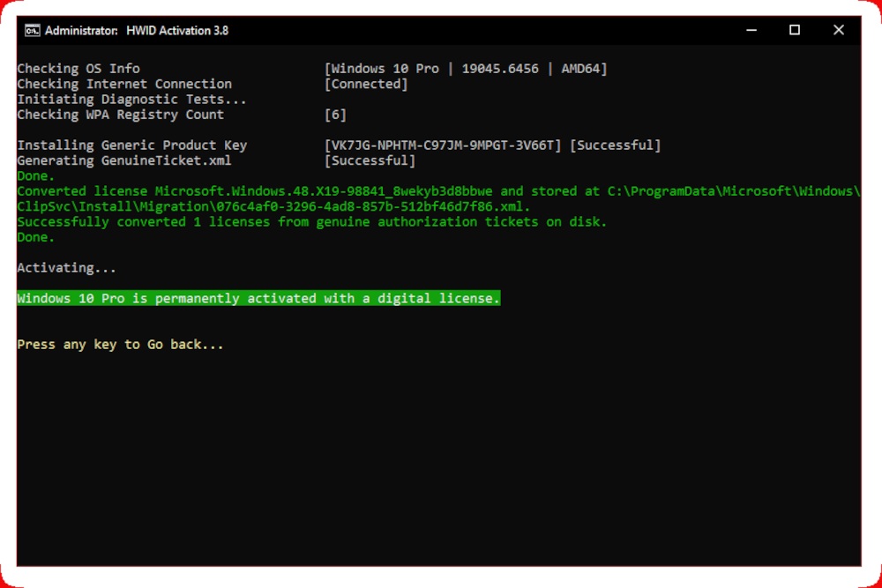Click the "Checking OS Info" text

coord(78,69)
